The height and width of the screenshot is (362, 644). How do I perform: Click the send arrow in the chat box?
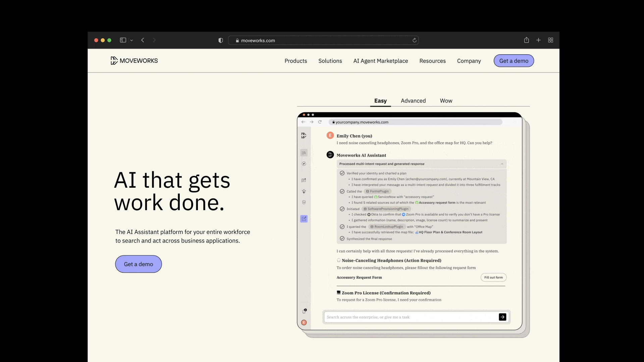tap(502, 317)
